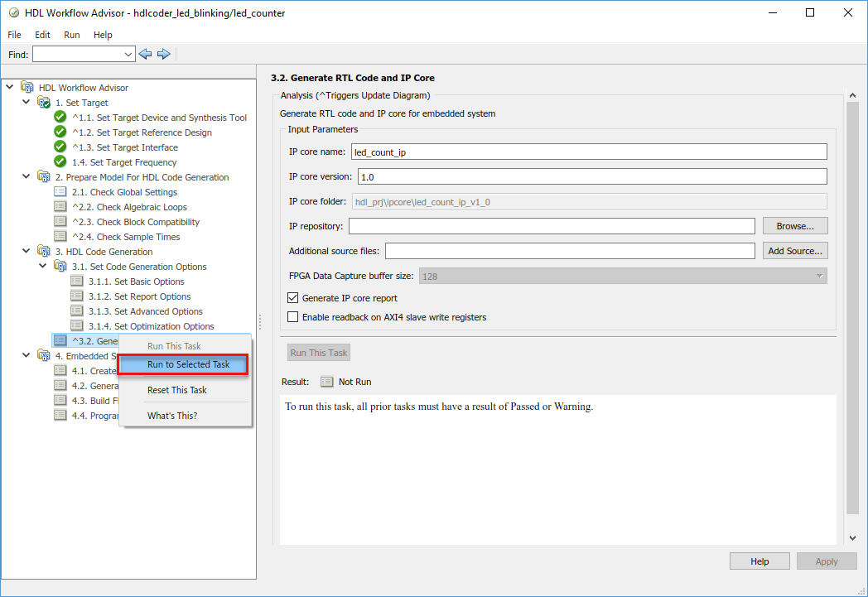Open the Find combo box dropdown
The image size is (868, 597).
tap(128, 54)
